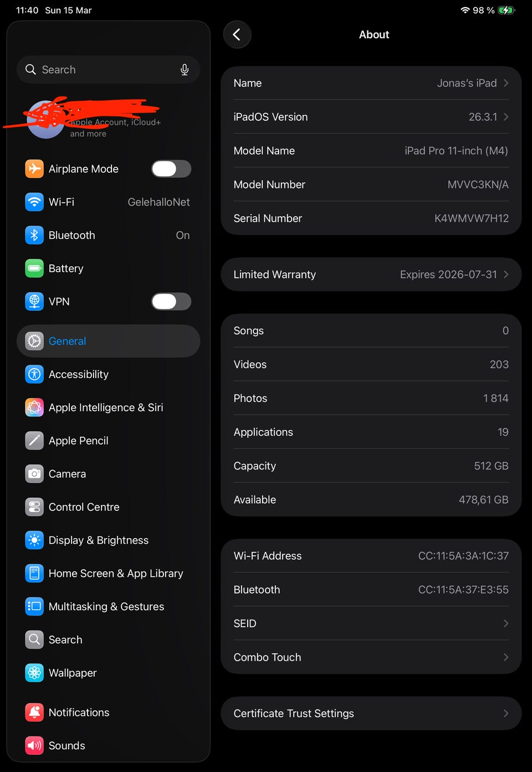
Task: Open Limited Warranty chevron
Action: pyautogui.click(x=506, y=274)
